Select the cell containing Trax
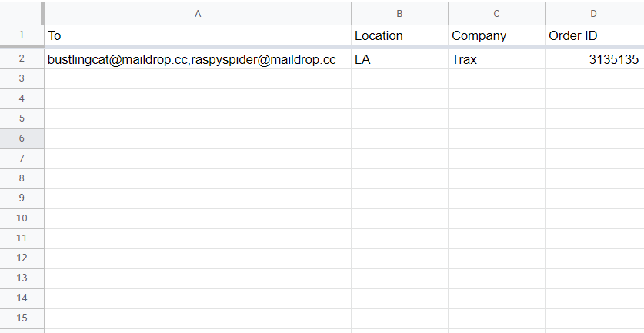Viewport: 644px width, 333px height. 496,59
